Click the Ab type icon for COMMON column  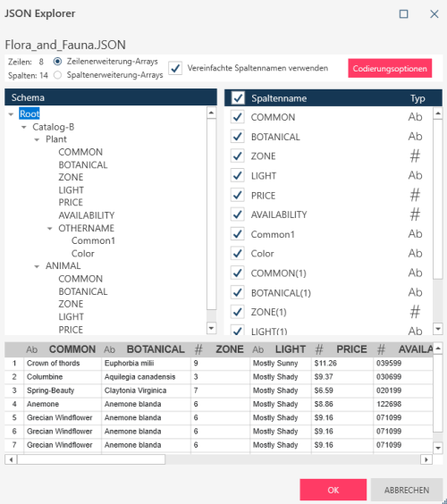(415, 117)
